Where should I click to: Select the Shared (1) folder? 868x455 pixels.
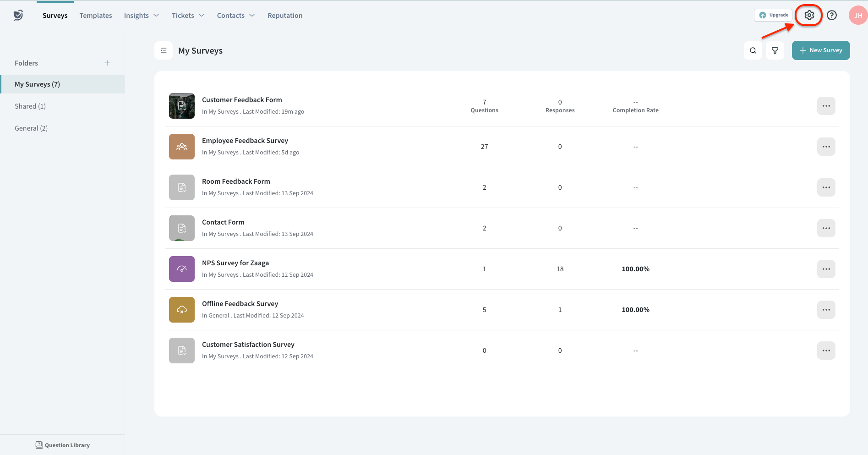tap(30, 106)
